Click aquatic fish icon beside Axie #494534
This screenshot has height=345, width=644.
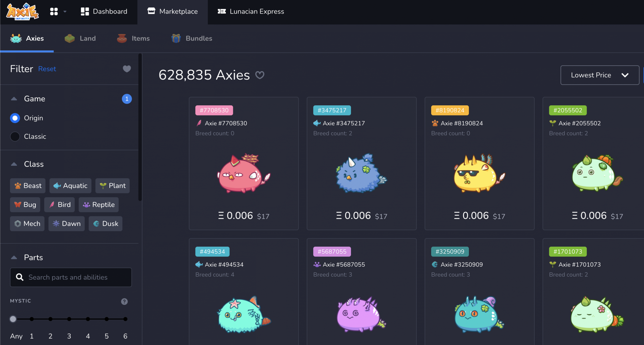click(x=199, y=265)
